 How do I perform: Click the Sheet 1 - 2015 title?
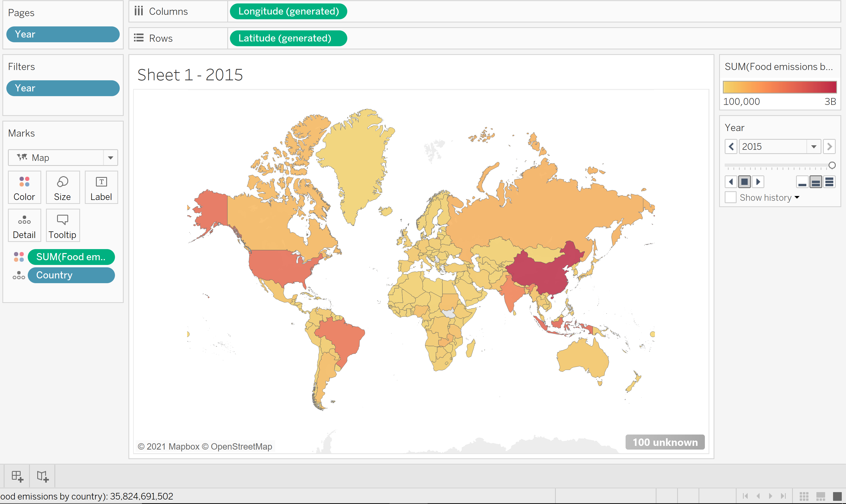(x=190, y=75)
